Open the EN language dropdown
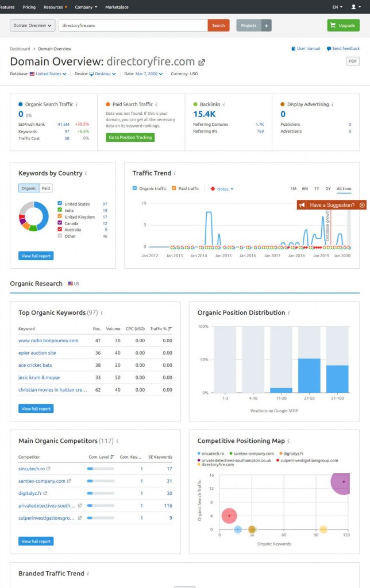Viewport: 370px width, 588px height. tap(337, 7)
